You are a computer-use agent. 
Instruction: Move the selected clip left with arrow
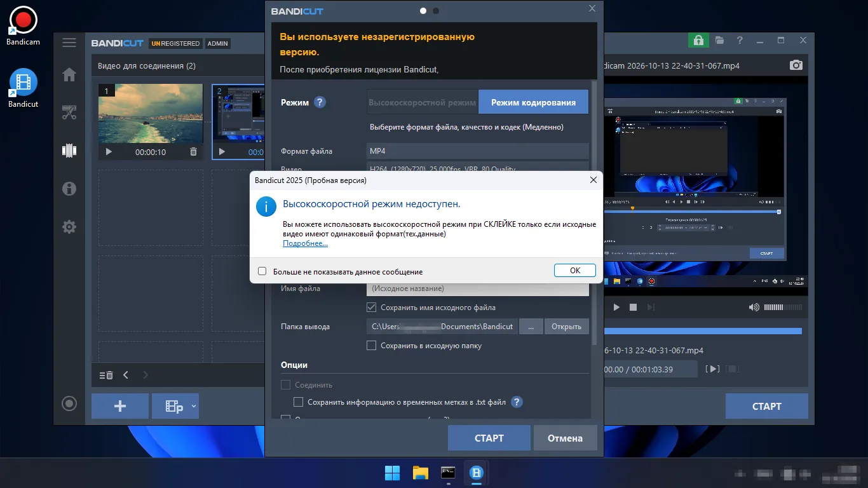(126, 375)
